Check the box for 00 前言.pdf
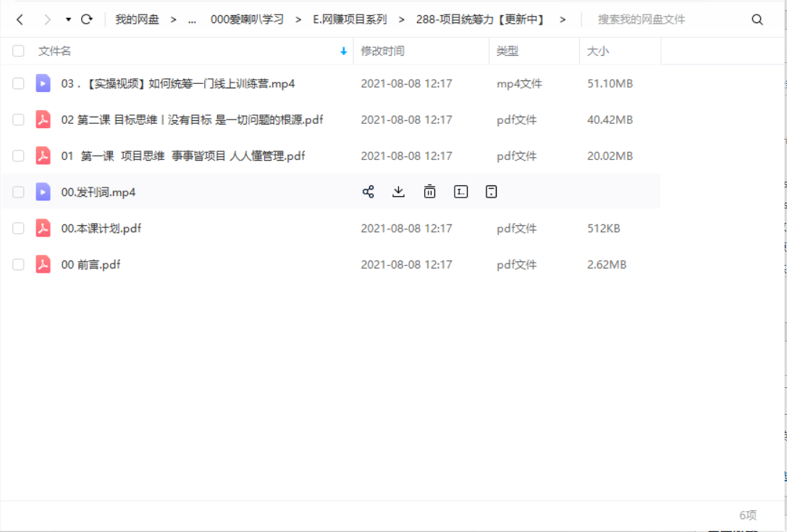The width and height of the screenshot is (787, 532). click(x=18, y=264)
